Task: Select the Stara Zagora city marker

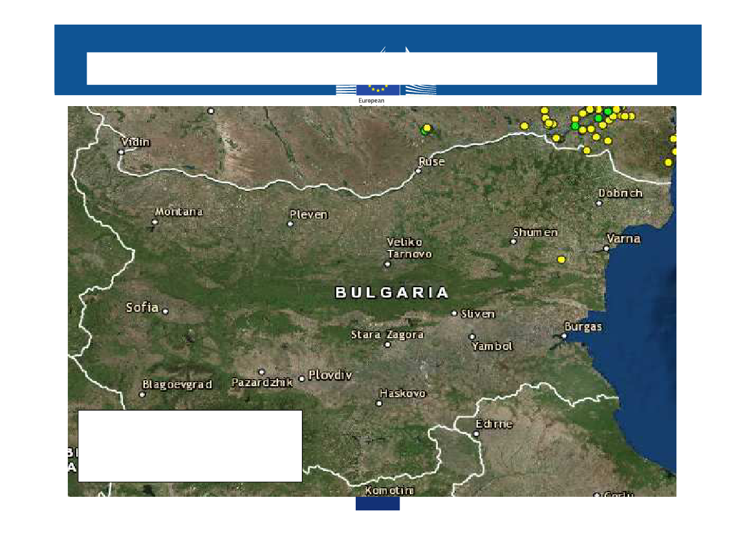Action: tap(387, 344)
